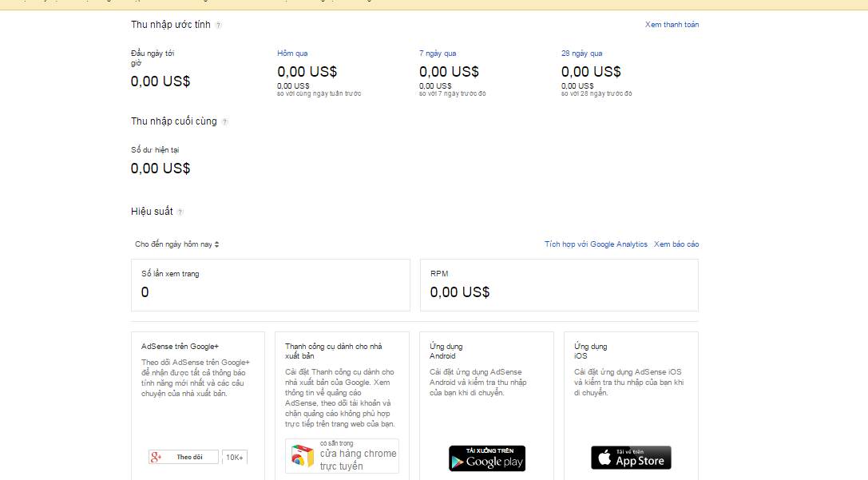This screenshot has width=868, height=480.
Task: Click the Ứng dụng Android card heading
Action: 446,351
